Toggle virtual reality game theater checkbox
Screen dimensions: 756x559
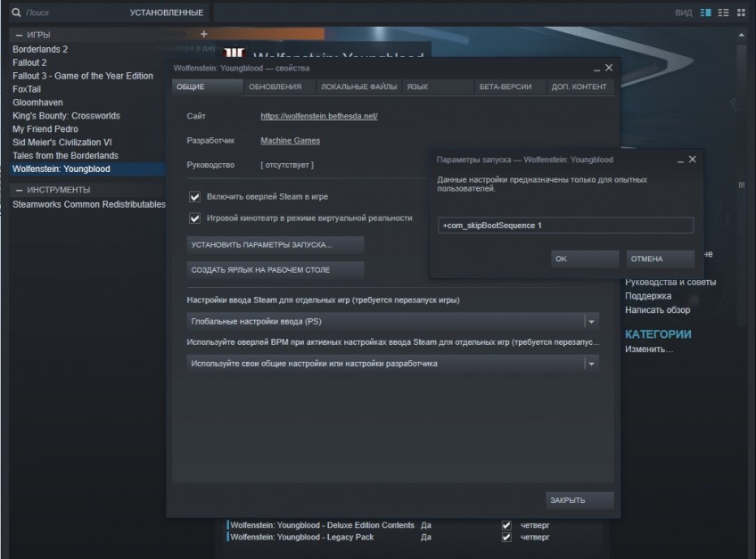pyautogui.click(x=194, y=218)
